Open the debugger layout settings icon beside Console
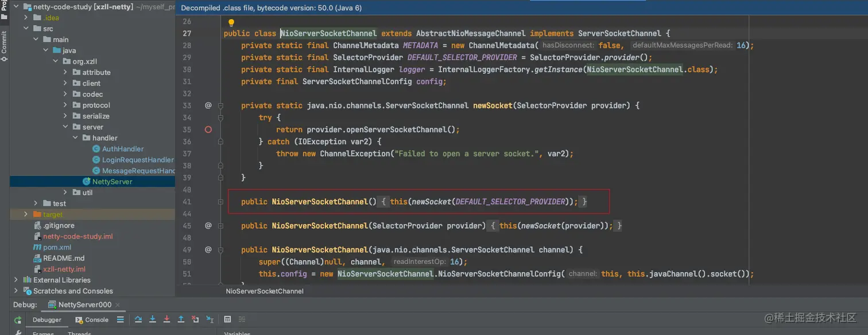 (120, 320)
